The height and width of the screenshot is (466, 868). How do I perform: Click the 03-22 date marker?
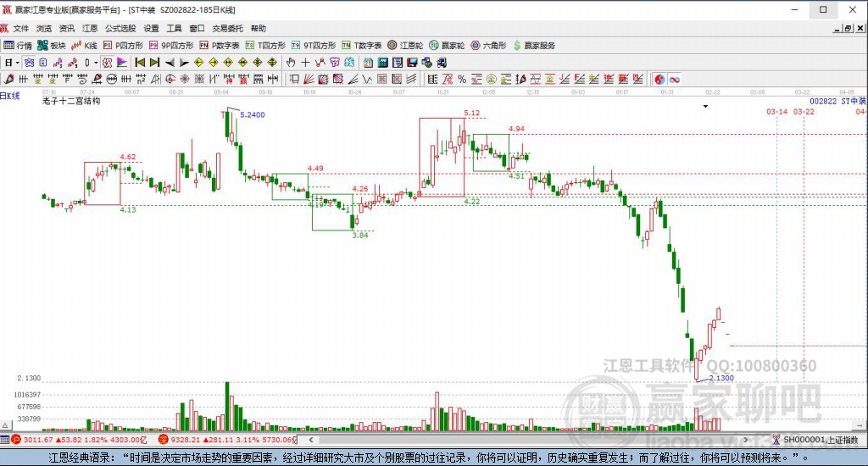click(804, 111)
